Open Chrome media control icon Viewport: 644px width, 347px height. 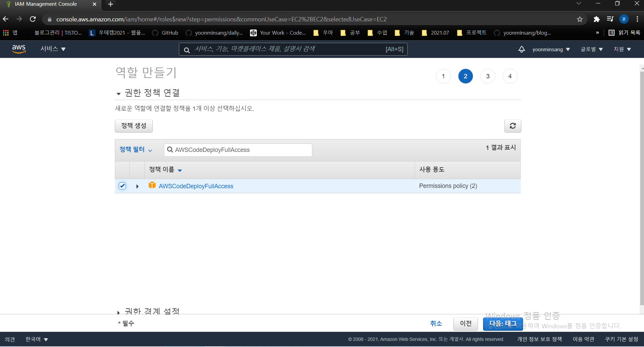pos(610,19)
